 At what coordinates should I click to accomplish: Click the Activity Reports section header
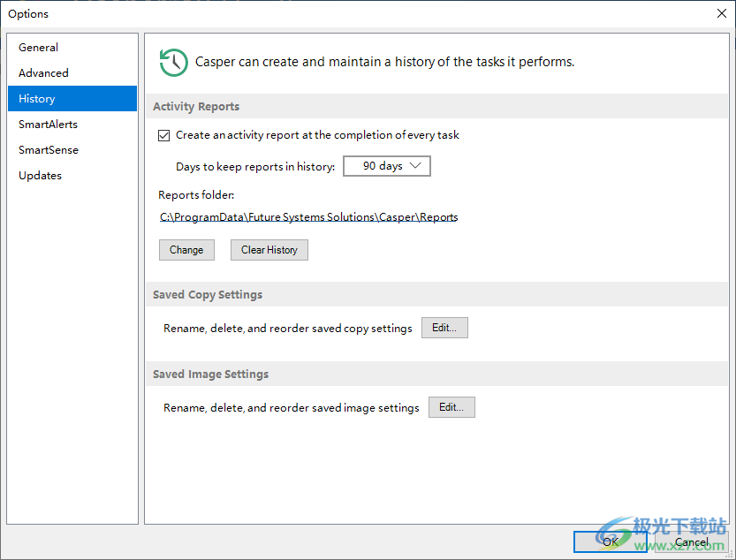coord(196,107)
